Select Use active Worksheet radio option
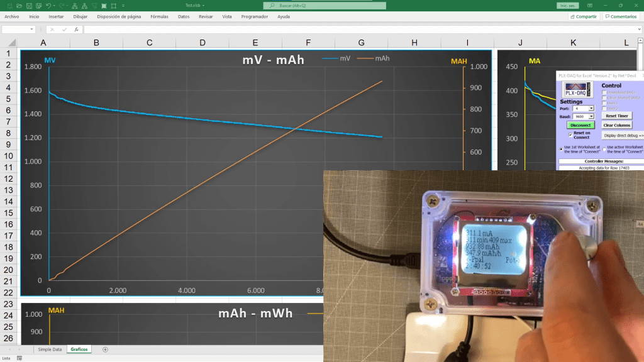644x362 pixels. [604, 149]
